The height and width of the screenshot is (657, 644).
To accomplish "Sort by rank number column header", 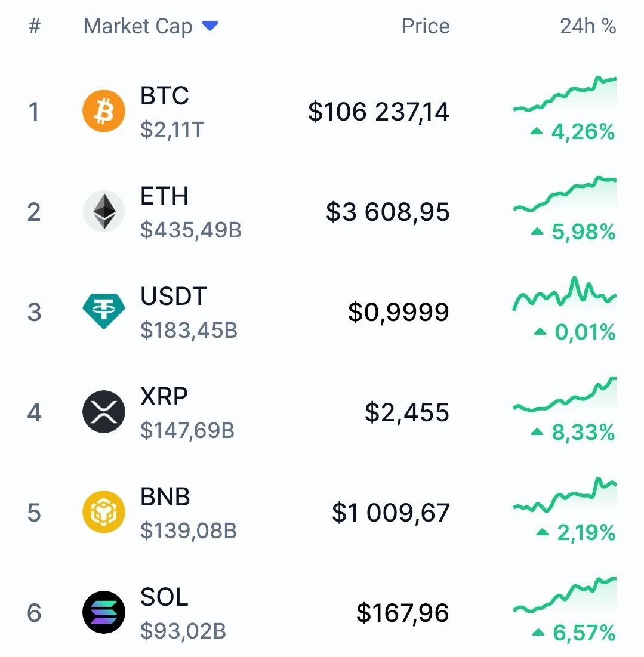I will tap(34, 26).
